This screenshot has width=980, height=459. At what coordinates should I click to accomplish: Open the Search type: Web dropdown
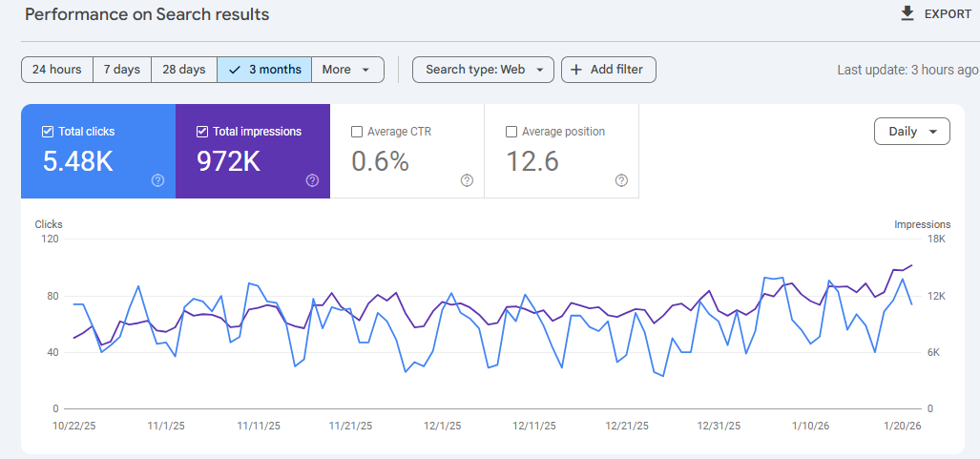[x=483, y=70]
